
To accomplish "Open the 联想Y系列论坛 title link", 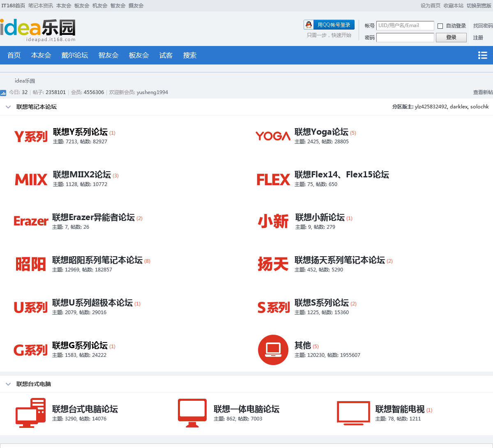I will coord(80,132).
